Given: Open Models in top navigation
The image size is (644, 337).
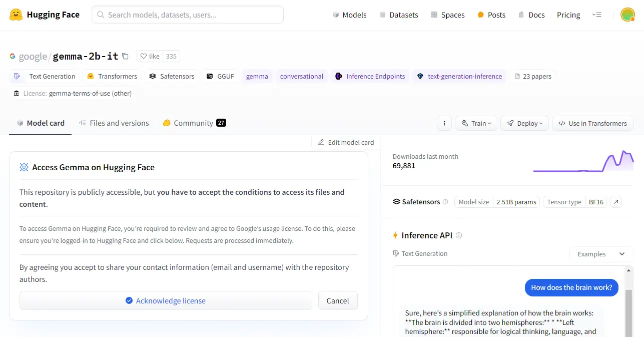Looking at the screenshot, I should [x=349, y=15].
